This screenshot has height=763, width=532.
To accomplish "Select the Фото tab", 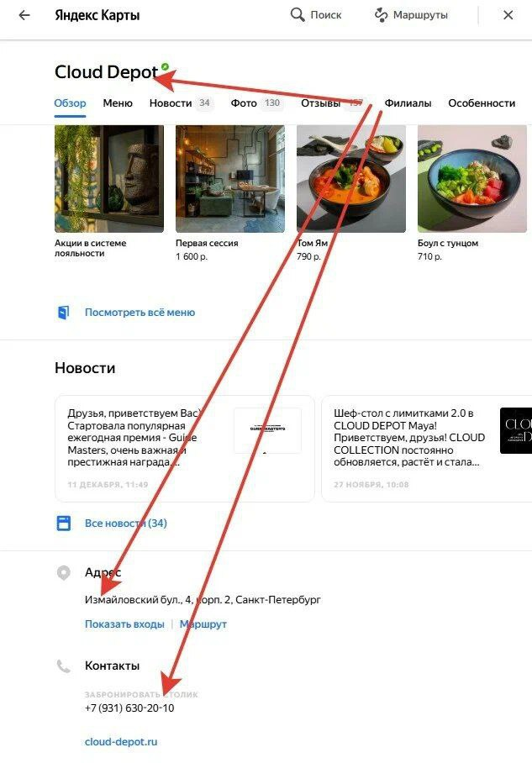I will [x=244, y=103].
